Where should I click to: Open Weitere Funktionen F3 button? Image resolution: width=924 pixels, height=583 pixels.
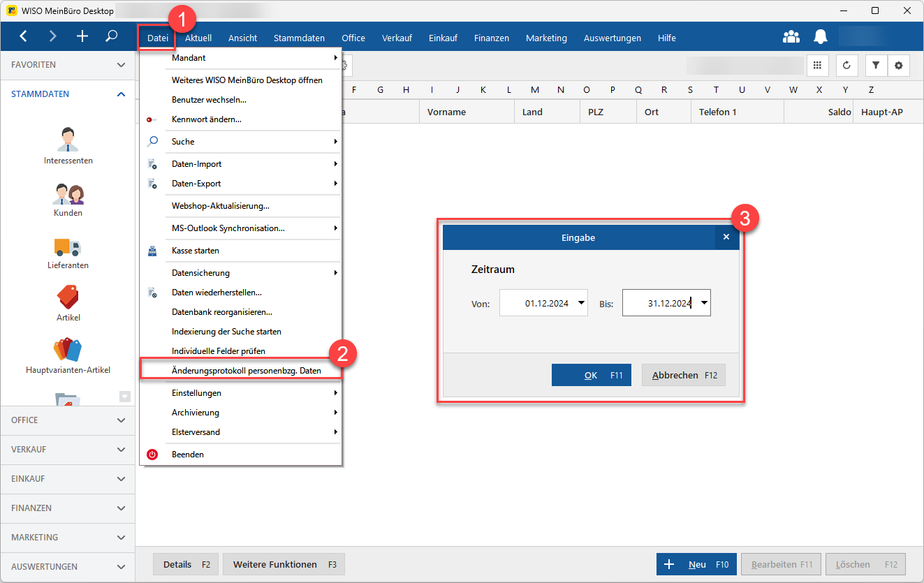[x=284, y=564]
